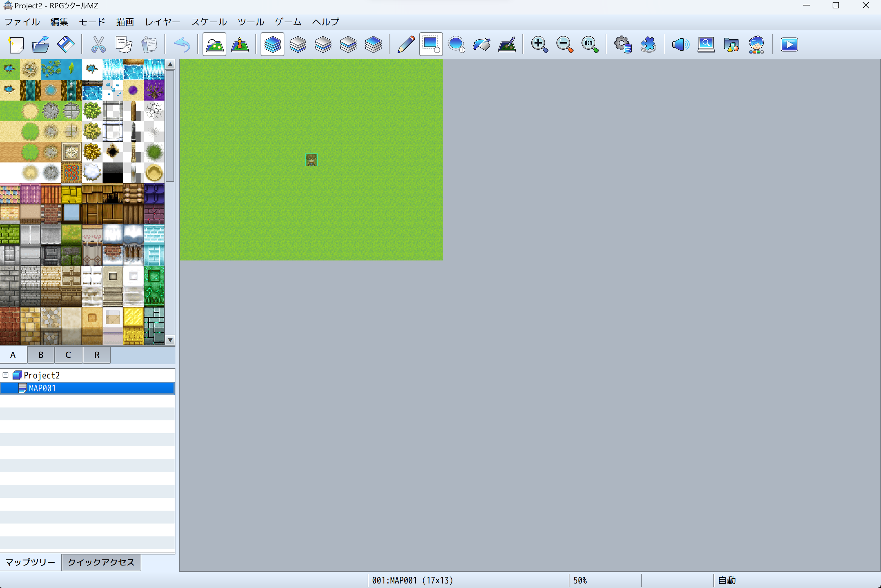Screen dimensions: 881x588
Task: Open the ファイル menu
Action: (x=22, y=22)
